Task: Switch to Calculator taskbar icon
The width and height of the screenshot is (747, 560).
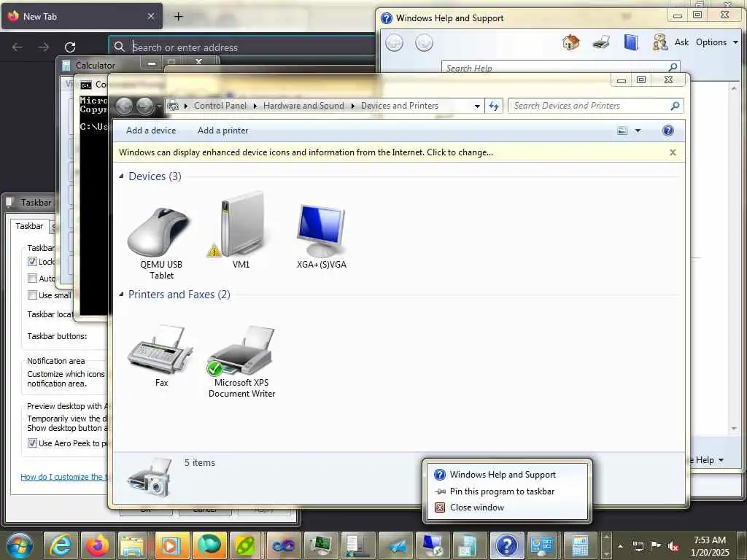Action: [x=579, y=545]
